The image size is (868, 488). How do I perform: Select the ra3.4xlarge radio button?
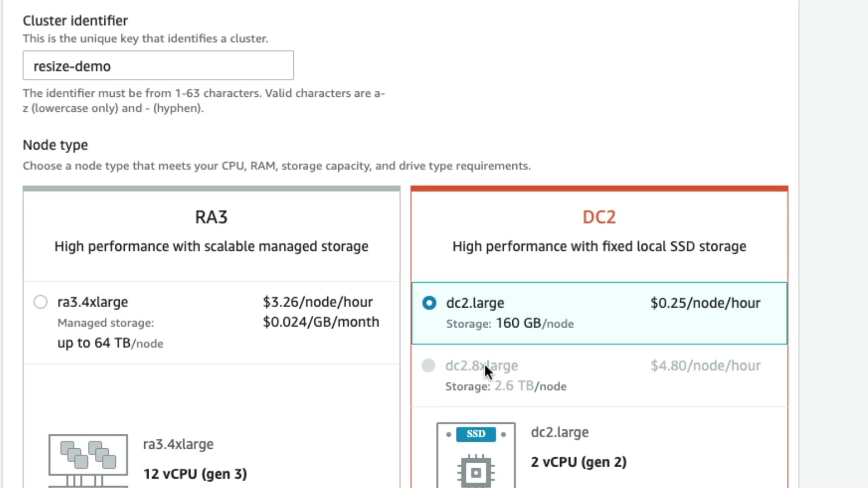point(40,302)
